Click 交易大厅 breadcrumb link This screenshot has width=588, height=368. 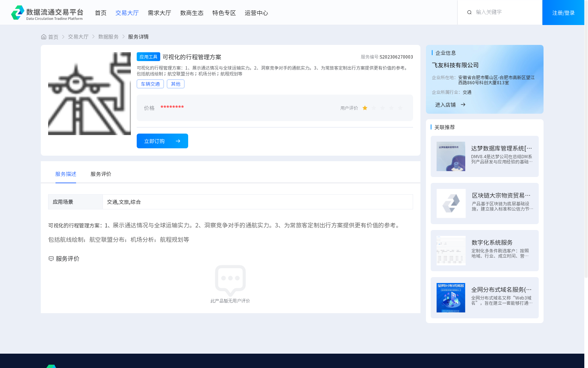(78, 37)
